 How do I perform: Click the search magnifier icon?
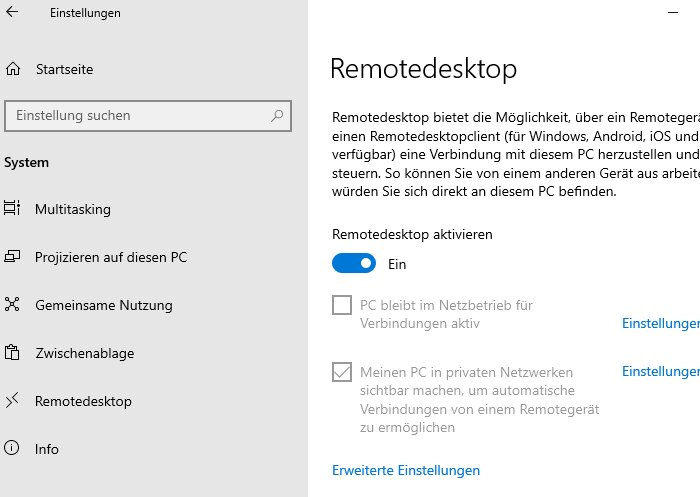click(277, 116)
